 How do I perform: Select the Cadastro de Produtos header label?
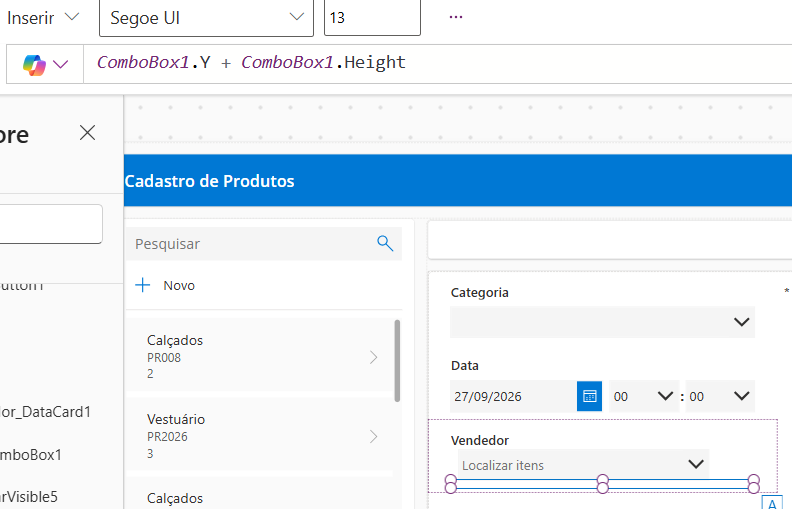pyautogui.click(x=209, y=181)
